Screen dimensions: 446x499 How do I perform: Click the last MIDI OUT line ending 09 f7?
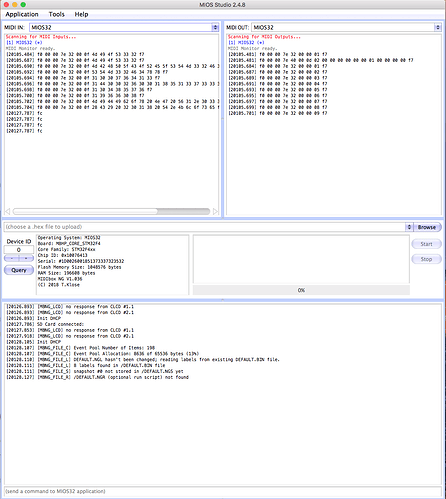pyautogui.click(x=278, y=113)
